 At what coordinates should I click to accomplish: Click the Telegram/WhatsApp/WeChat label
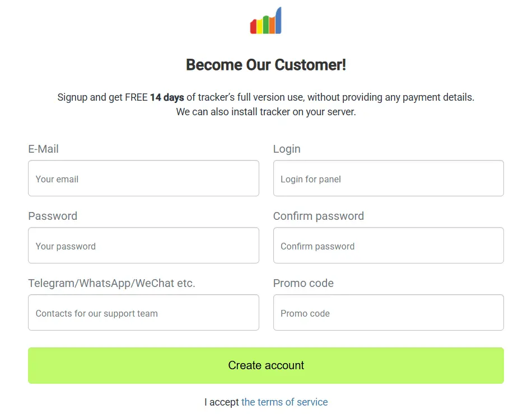[111, 283]
